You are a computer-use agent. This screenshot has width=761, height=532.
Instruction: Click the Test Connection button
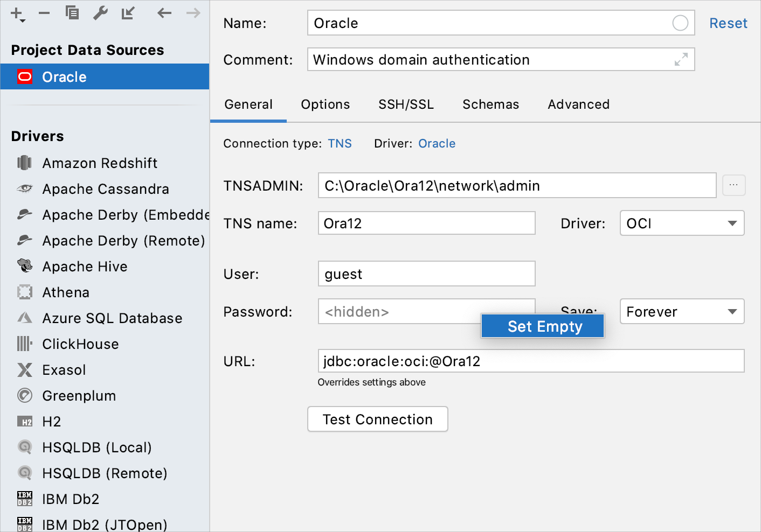coord(378,419)
